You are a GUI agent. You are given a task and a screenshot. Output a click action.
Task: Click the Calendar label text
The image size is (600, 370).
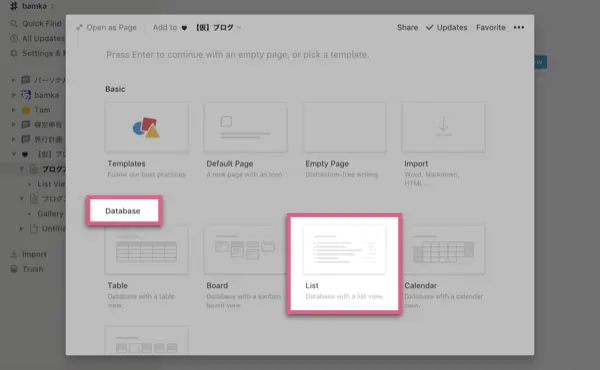coord(420,285)
